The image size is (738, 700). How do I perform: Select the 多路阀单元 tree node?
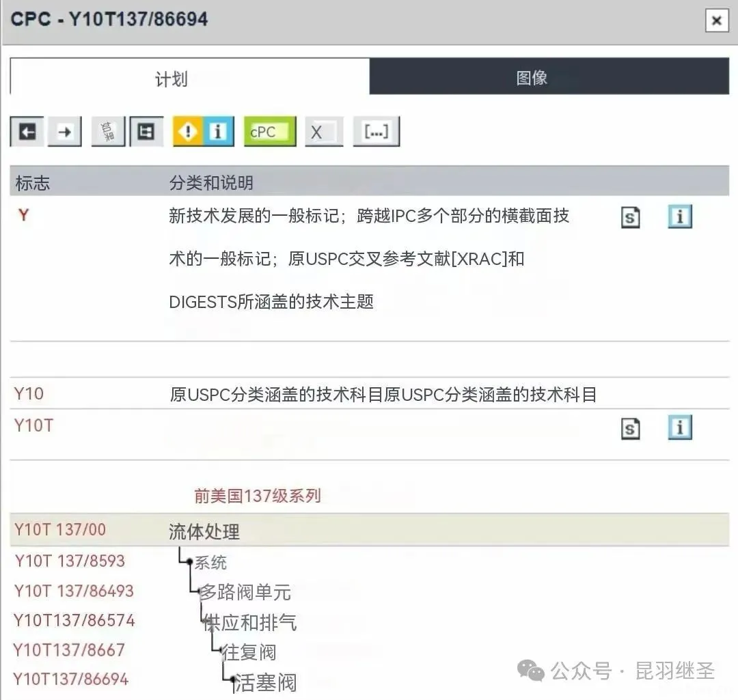[x=245, y=592]
